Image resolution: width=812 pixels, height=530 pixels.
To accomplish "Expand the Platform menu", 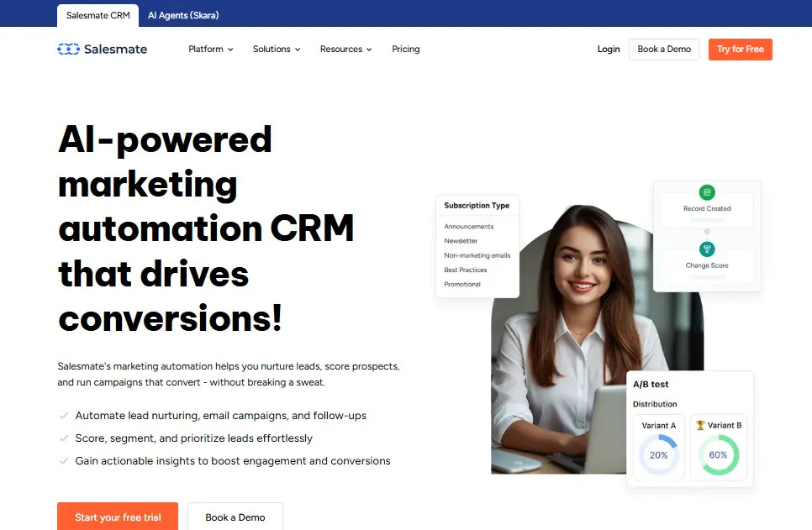I will coord(211,50).
